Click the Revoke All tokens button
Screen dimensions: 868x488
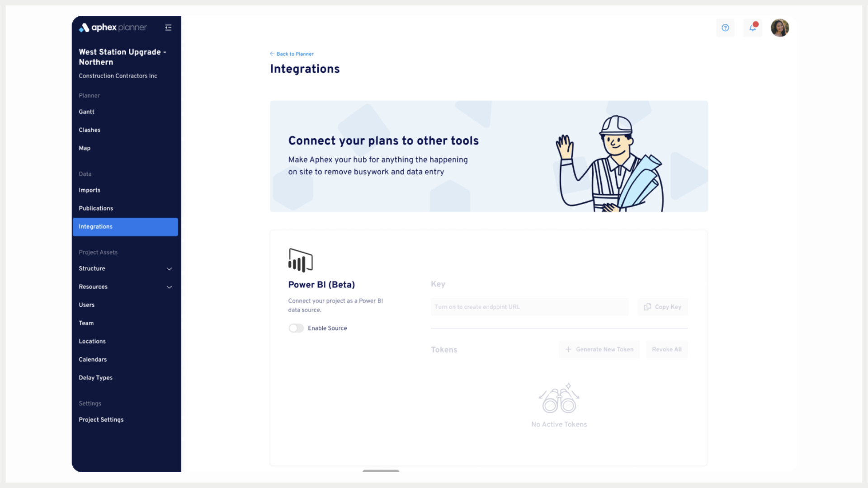coord(666,349)
